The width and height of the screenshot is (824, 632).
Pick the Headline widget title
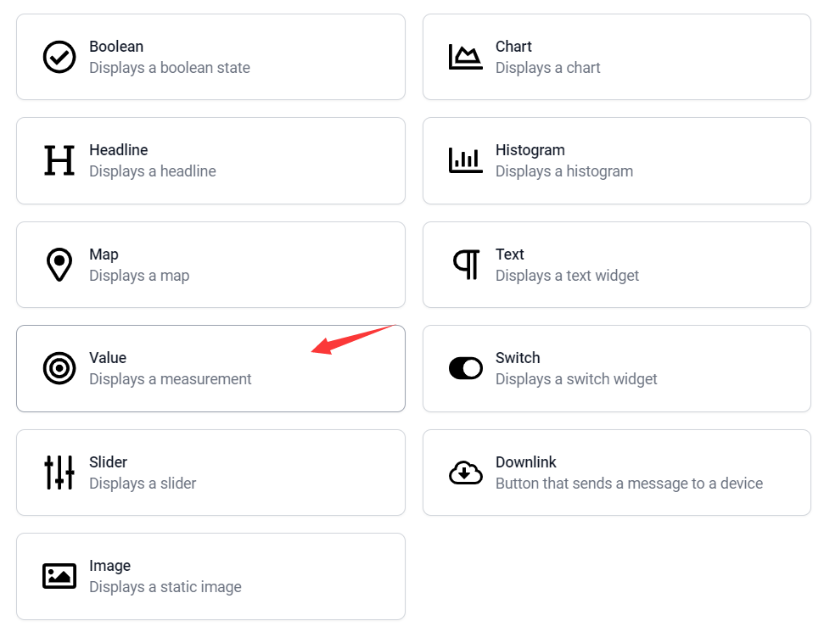pyautogui.click(x=118, y=150)
